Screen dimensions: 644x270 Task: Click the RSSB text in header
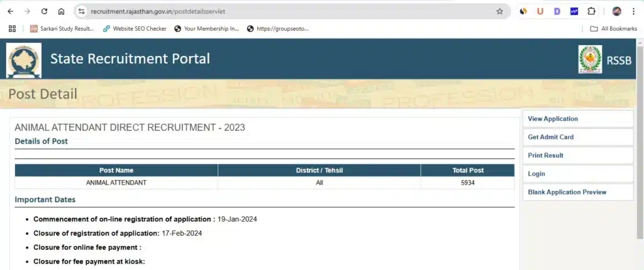pyautogui.click(x=619, y=61)
